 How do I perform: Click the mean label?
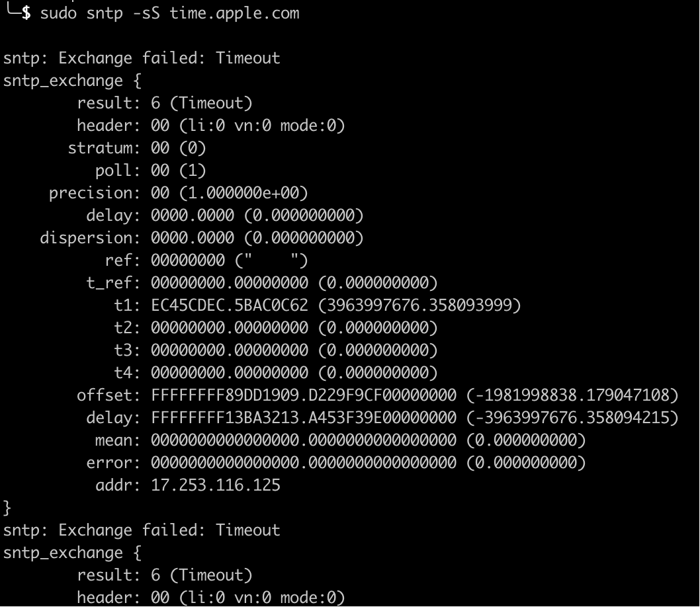coord(113,440)
